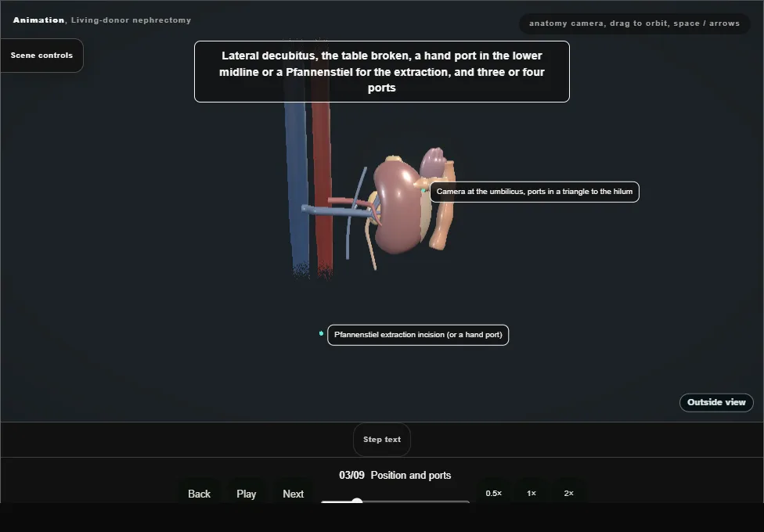Click the Lateral decubitus caption box

coord(382,72)
